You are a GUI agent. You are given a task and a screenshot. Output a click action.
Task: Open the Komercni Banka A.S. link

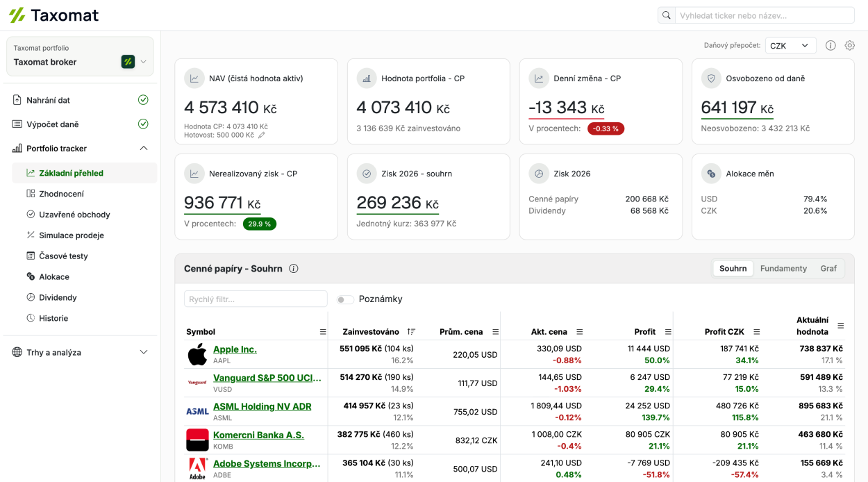click(258, 435)
